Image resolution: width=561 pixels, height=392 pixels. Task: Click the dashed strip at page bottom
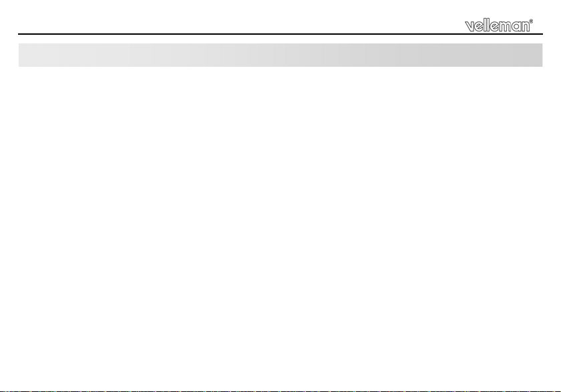(280, 391)
